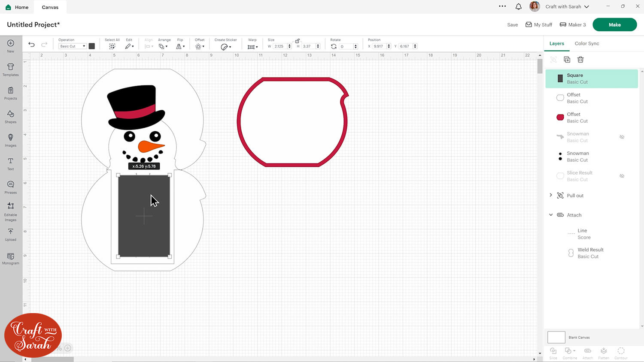Image resolution: width=644 pixels, height=362 pixels.
Task: Collapse the Attach group
Action: [x=551, y=215]
